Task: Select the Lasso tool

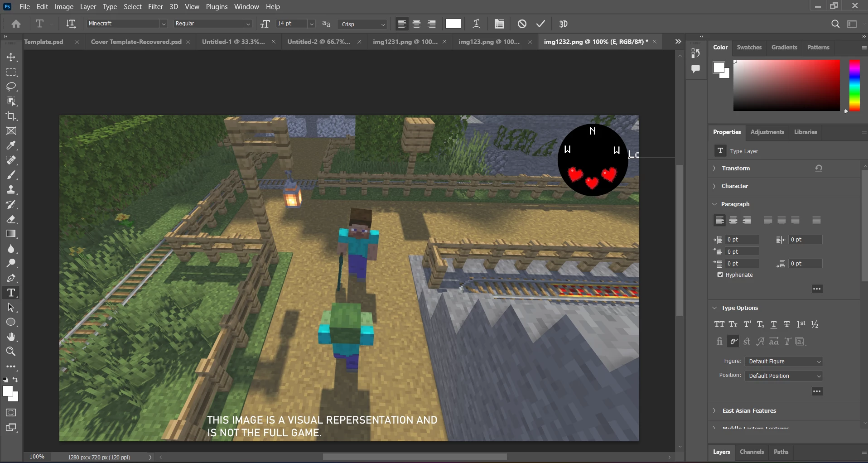Action: tap(11, 87)
